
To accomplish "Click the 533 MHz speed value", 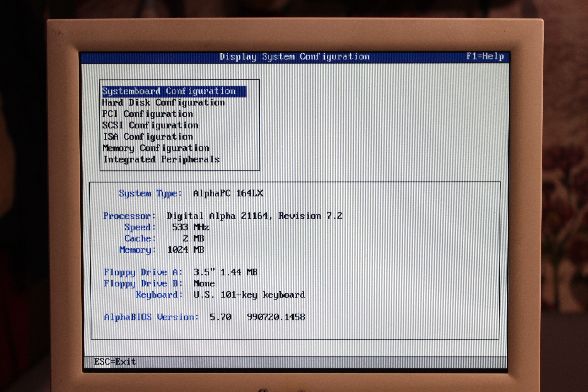I will click(191, 227).
